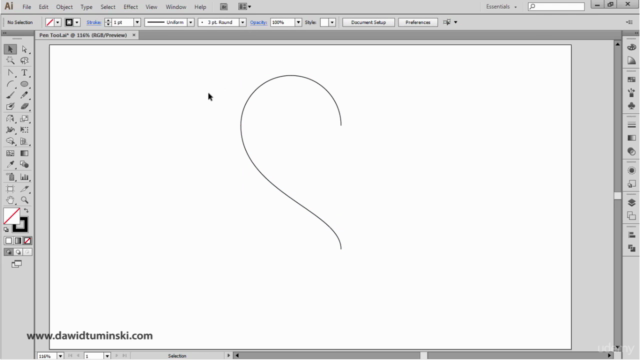The image size is (640, 360).
Task: Select the Selection tool
Action: (10, 49)
